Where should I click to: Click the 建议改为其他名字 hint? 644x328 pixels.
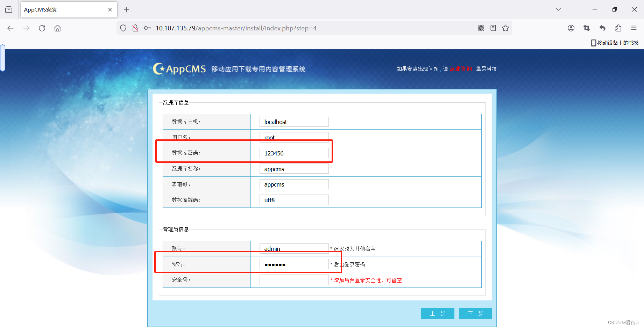coord(355,249)
